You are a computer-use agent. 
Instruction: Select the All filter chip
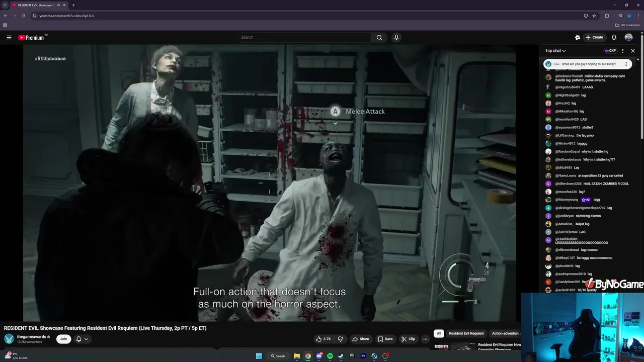pos(439,333)
